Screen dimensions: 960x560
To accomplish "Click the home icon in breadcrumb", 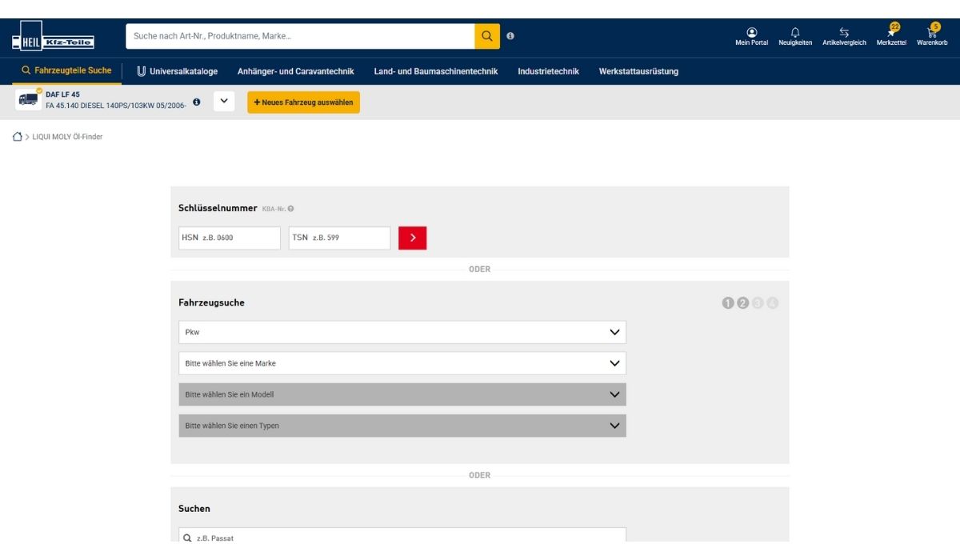I will pyautogui.click(x=18, y=137).
